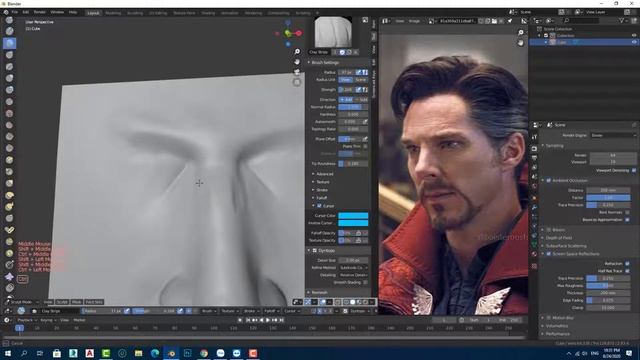The height and width of the screenshot is (360, 640).
Task: Click the radius pressure sensitivity icon
Action: [x=358, y=72]
